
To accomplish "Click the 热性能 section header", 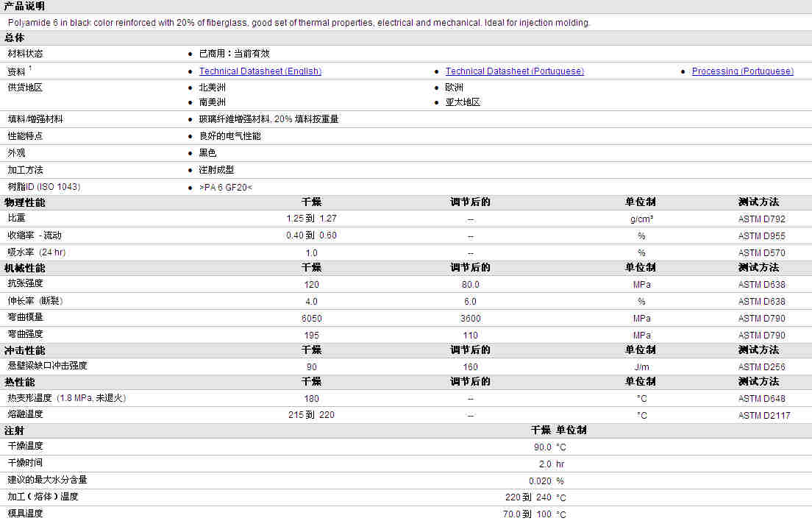I will tap(19, 383).
